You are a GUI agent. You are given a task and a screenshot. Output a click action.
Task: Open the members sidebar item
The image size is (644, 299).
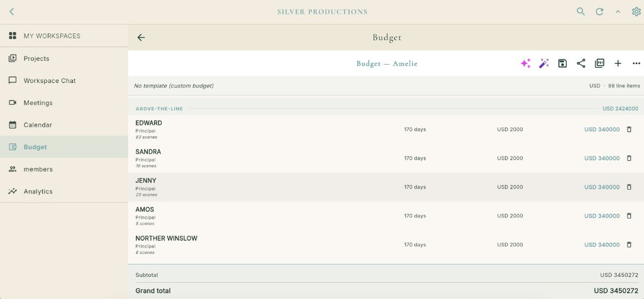coord(64,169)
